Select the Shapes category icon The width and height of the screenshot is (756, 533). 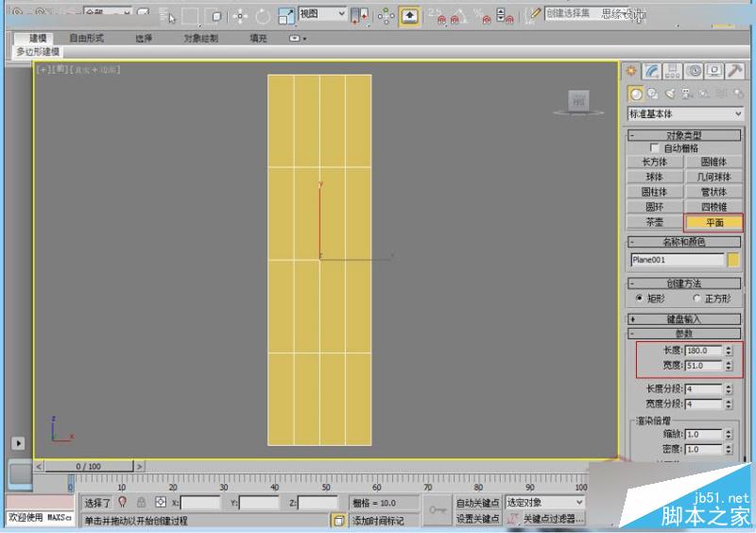point(653,94)
